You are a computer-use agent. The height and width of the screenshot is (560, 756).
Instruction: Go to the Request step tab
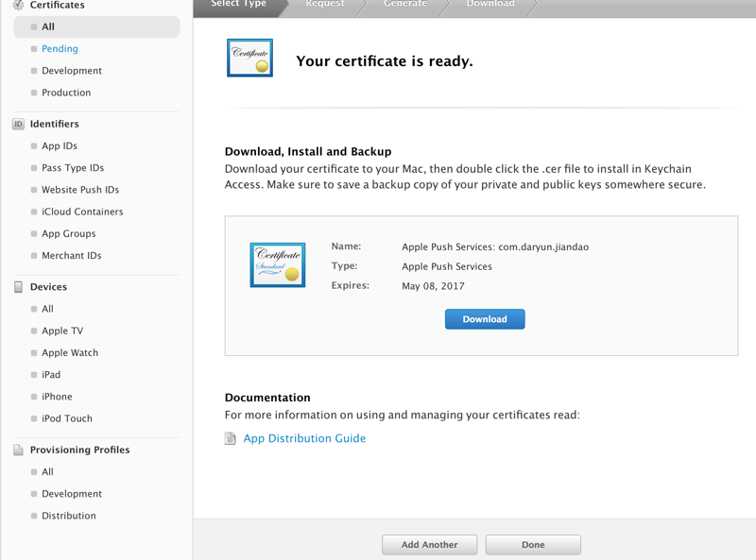[x=325, y=5]
